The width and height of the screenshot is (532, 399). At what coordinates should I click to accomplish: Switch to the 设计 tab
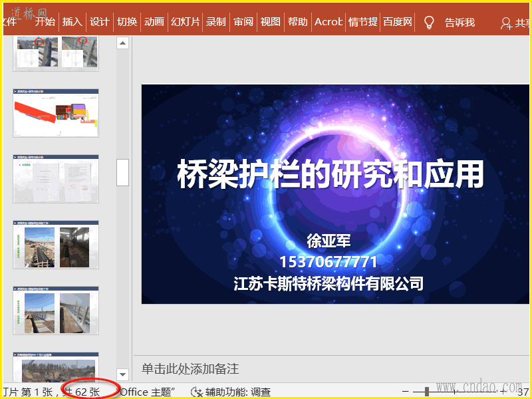point(99,22)
